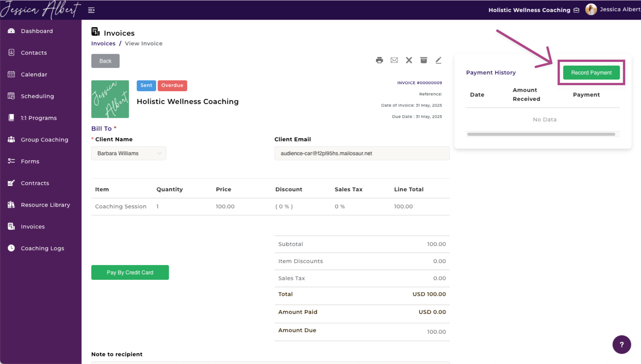This screenshot has height=364, width=641.
Task: Toggle the sidebar collapse hamburger icon
Action: (91, 10)
